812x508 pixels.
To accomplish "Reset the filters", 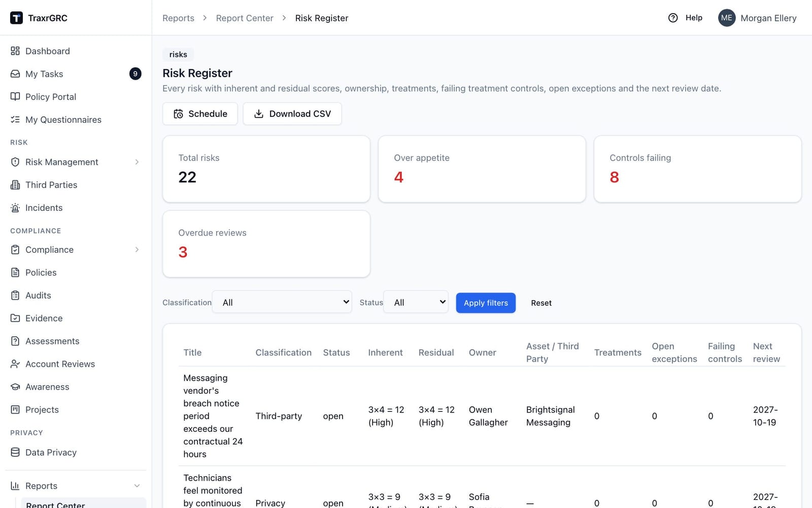I will 541,303.
